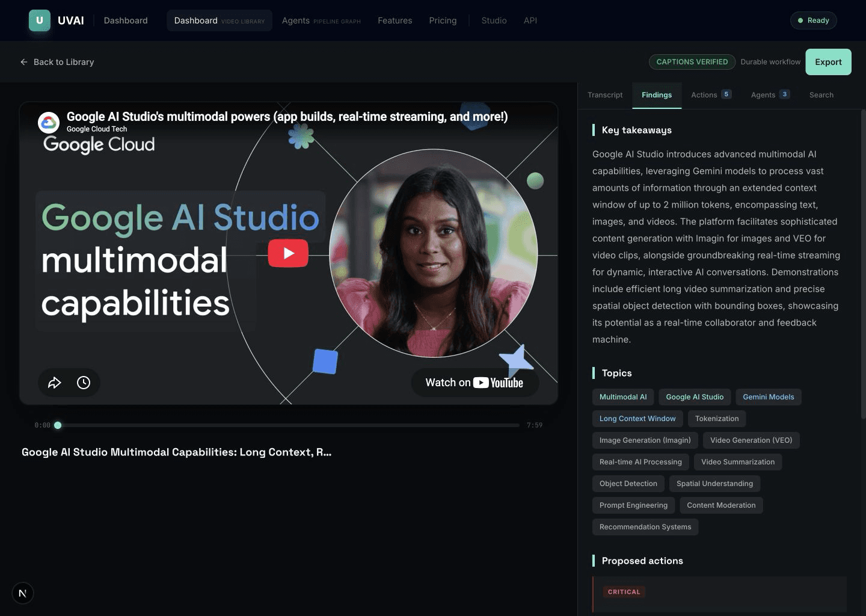Switch to the Search tab
The image size is (866, 616).
pos(821,95)
